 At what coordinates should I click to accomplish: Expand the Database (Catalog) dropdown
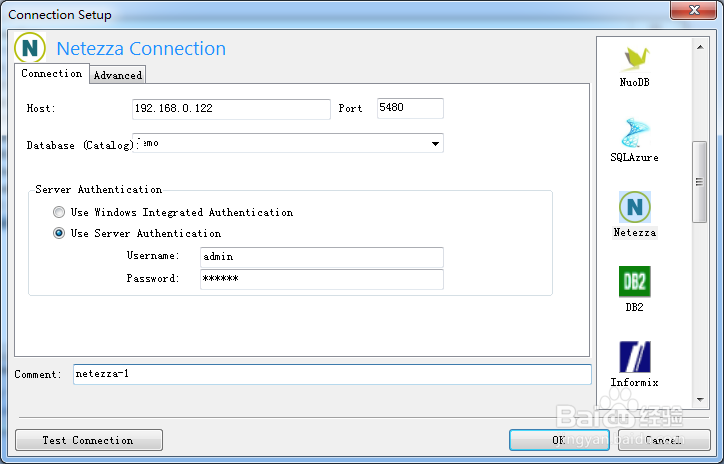coord(435,144)
